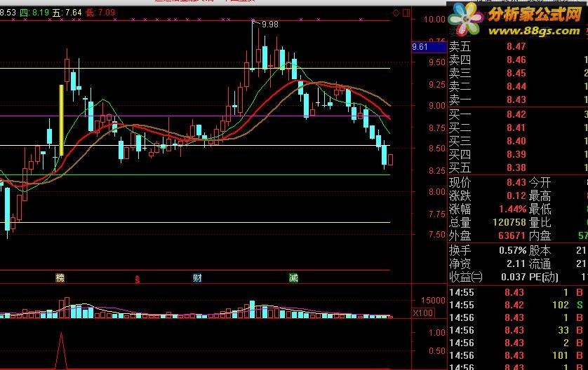Click the 换手 0.57% turnover value
This screenshot has width=588, height=370.
(x=513, y=250)
